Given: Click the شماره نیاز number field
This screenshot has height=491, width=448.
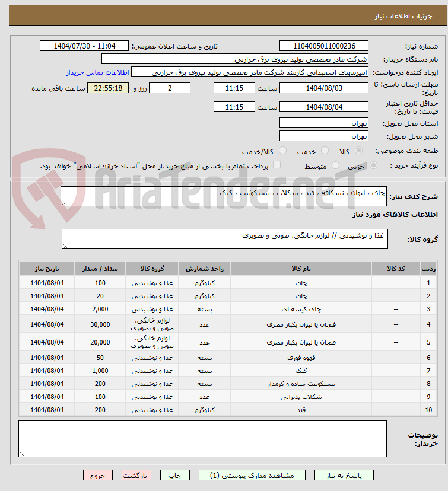Looking at the screenshot, I should (323, 46).
